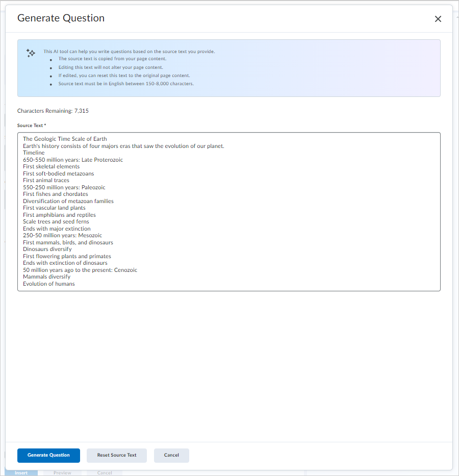The height and width of the screenshot is (476, 459).
Task: Click '250-50 million years: Mesozoic' line
Action: click(x=63, y=235)
